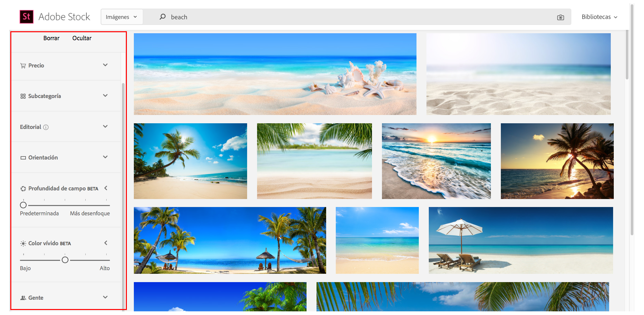
Task: Click the sun icon beside Color vívido
Action: pos(23,243)
